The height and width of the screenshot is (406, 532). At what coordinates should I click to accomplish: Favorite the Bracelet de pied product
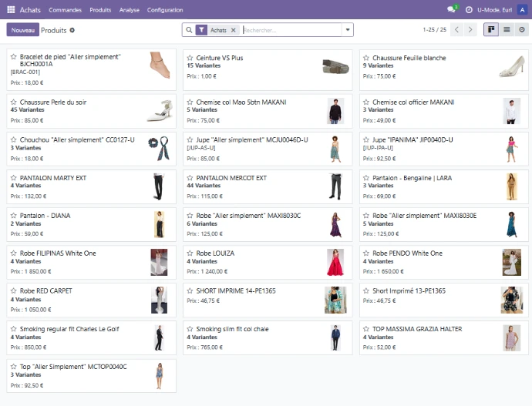click(x=14, y=56)
